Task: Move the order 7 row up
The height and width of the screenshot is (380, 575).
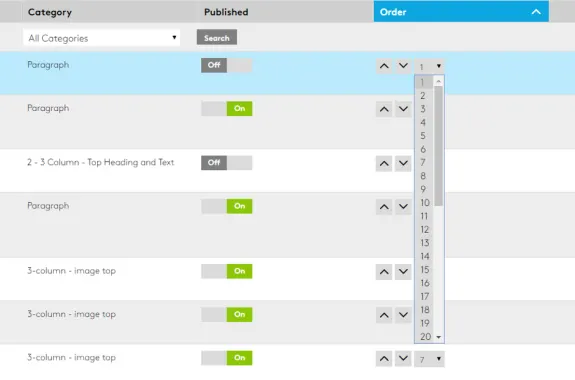Action: [384, 359]
